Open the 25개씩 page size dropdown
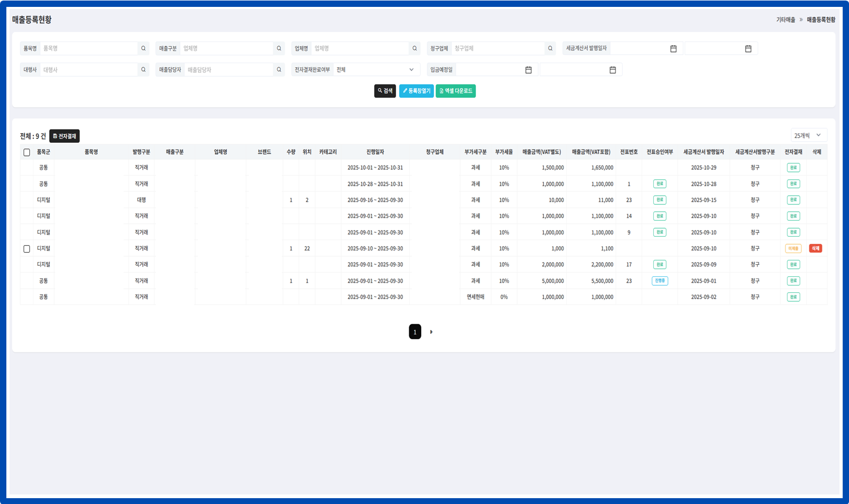The width and height of the screenshot is (849, 504). (x=808, y=135)
